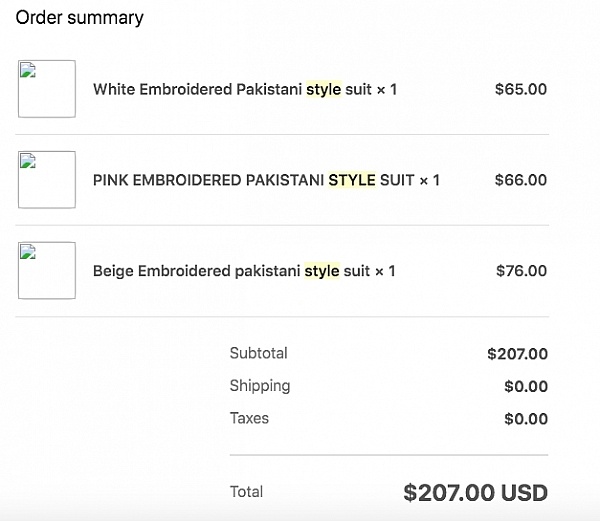Image resolution: width=600 pixels, height=521 pixels.
Task: Click the $207.00 subtotal amount
Action: pos(517,354)
